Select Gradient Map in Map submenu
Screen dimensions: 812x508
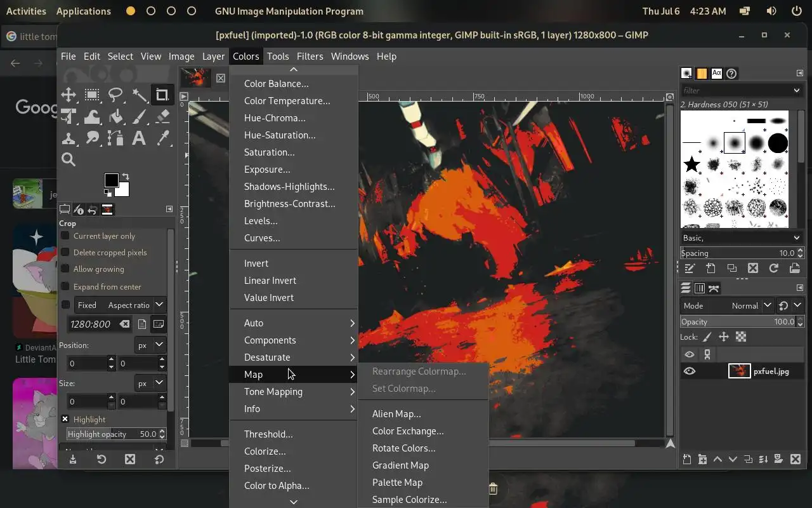[423, 465]
